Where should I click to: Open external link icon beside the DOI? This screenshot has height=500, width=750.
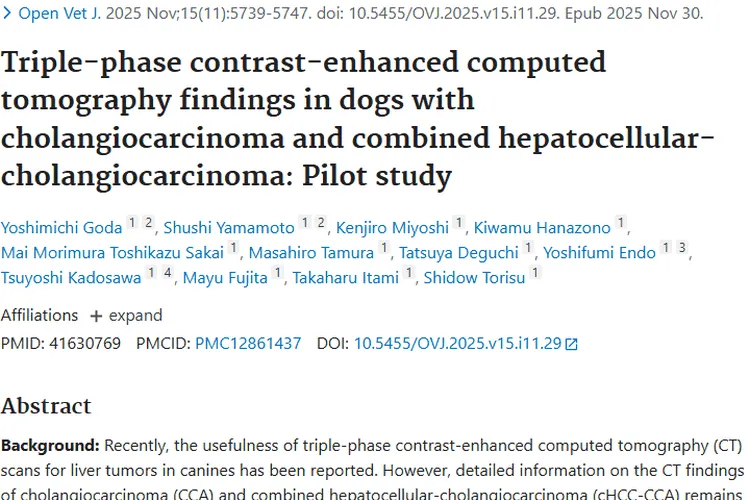[x=572, y=344]
